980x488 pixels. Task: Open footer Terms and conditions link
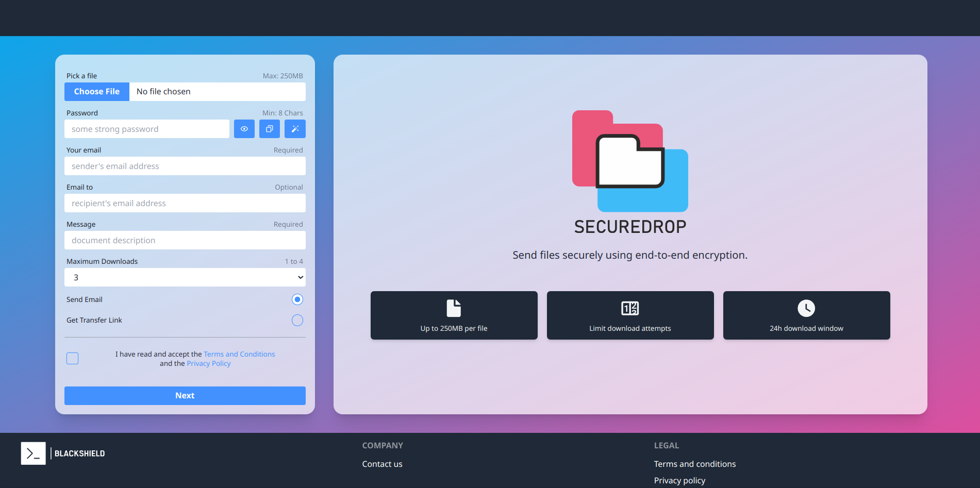[695, 464]
